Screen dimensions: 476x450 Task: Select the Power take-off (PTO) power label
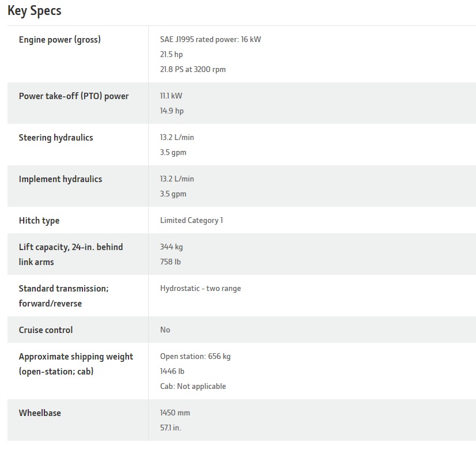pyautogui.click(x=74, y=96)
